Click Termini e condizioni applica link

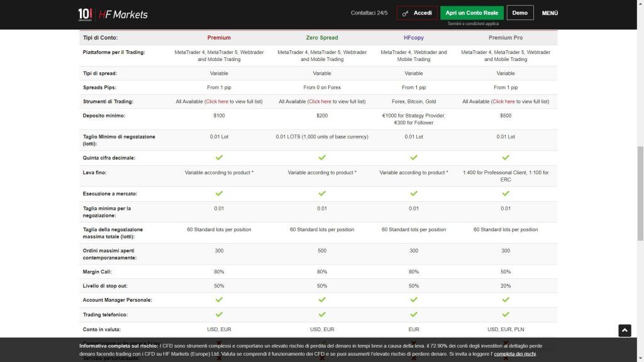click(x=473, y=24)
